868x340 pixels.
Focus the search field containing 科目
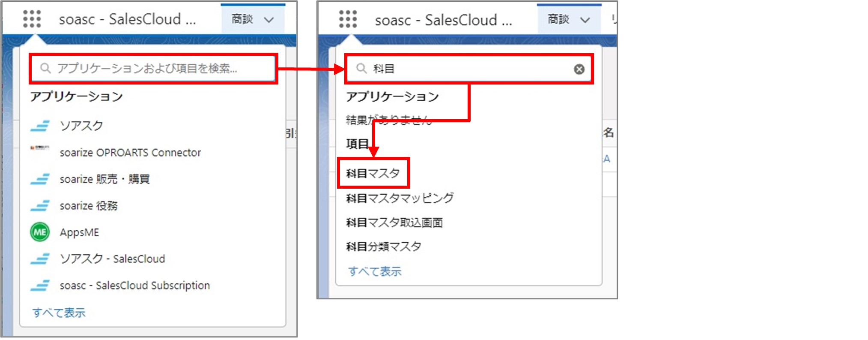[x=469, y=69]
